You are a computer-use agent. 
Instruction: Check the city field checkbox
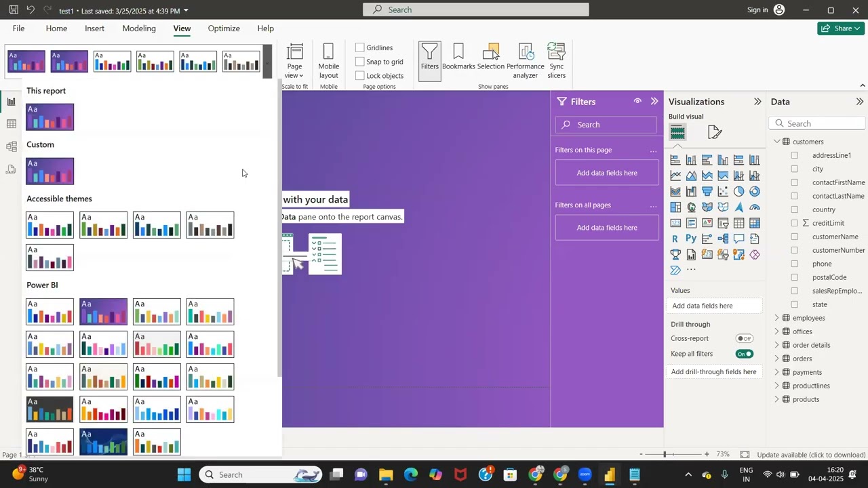(x=795, y=169)
